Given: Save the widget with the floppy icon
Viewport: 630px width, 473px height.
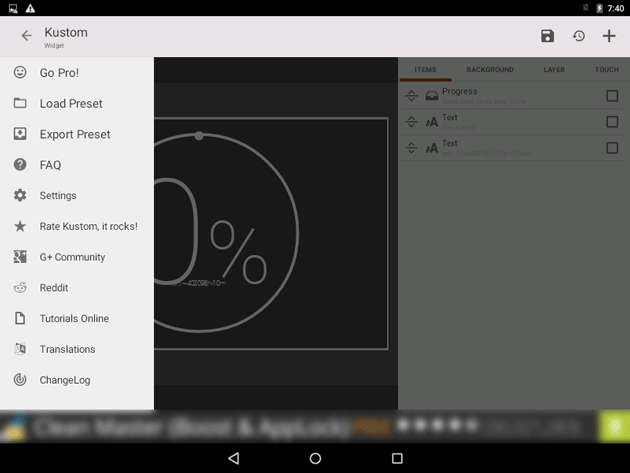Looking at the screenshot, I should pyautogui.click(x=547, y=36).
